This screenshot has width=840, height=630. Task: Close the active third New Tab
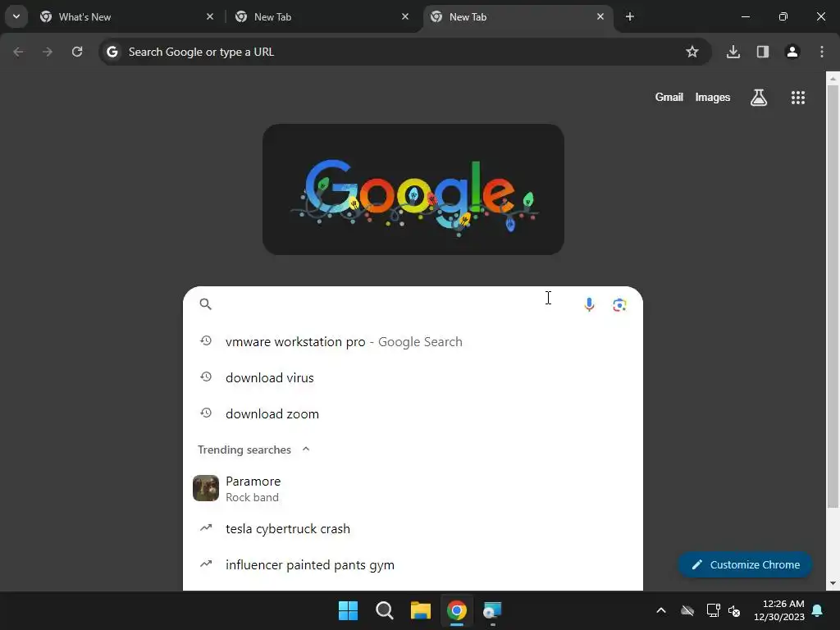(600, 16)
